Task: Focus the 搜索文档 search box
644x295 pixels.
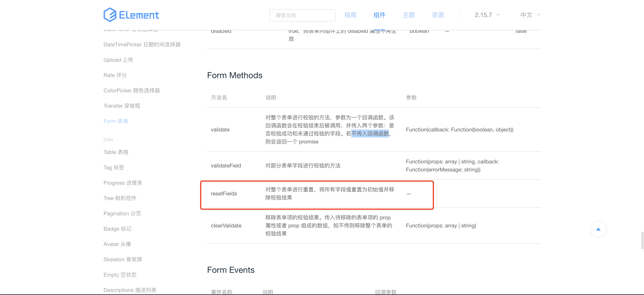Action: tap(302, 15)
